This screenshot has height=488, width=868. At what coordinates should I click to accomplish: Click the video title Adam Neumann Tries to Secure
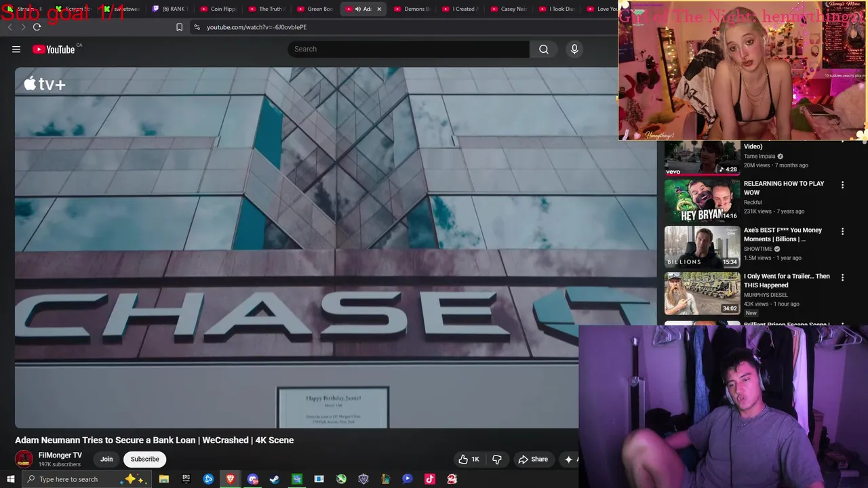point(155,440)
